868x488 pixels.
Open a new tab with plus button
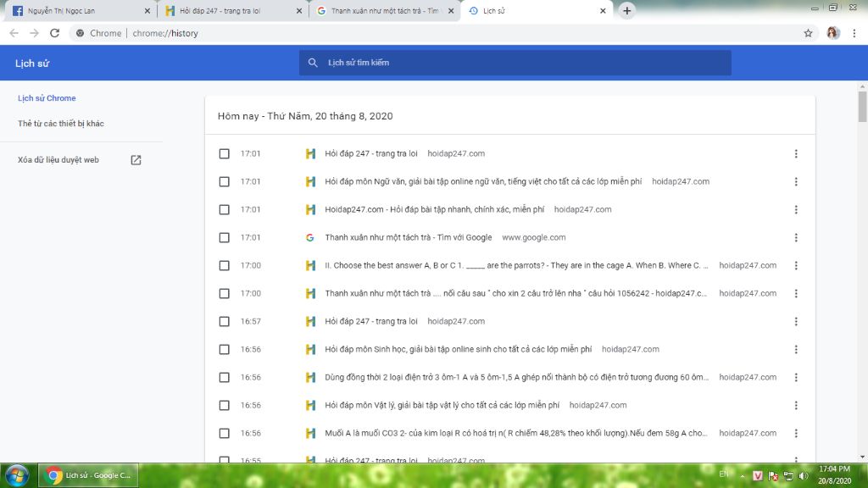[x=626, y=10]
